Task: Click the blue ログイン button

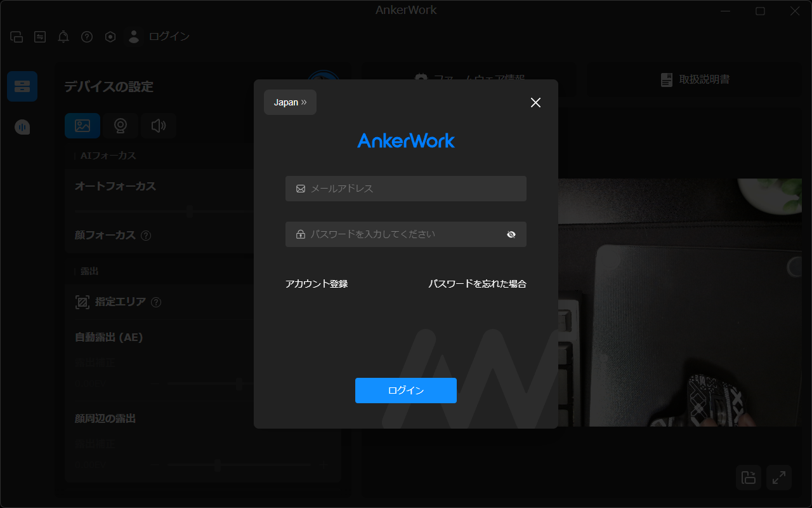Action: 406,391
